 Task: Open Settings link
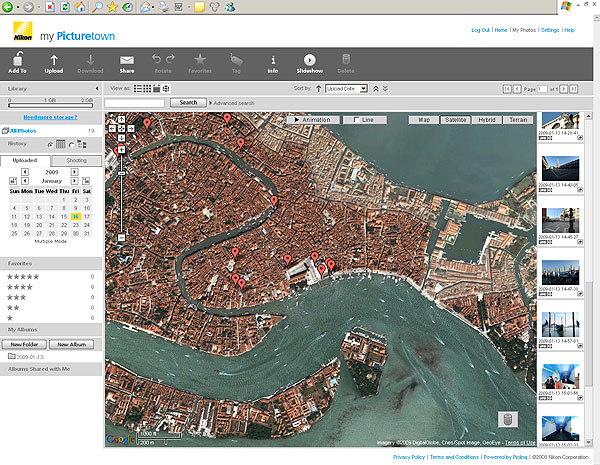coord(550,30)
